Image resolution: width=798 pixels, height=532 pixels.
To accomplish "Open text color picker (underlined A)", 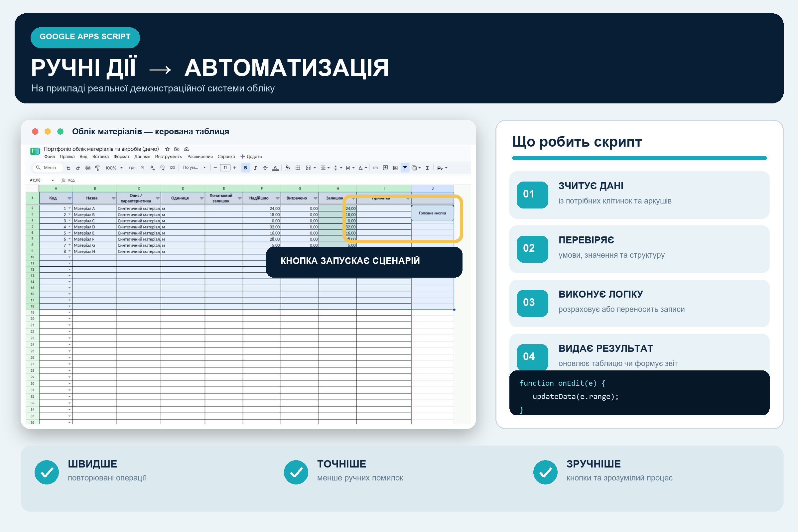I will 276,168.
